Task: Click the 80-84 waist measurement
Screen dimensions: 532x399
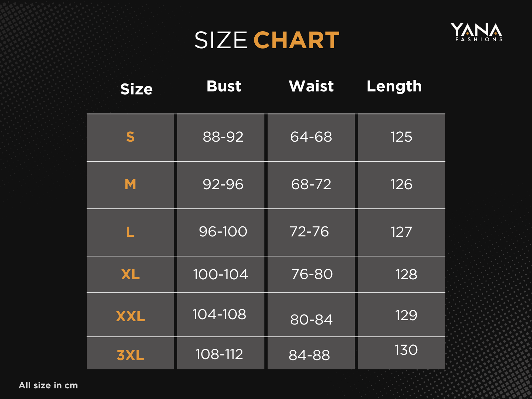Action: (x=311, y=320)
